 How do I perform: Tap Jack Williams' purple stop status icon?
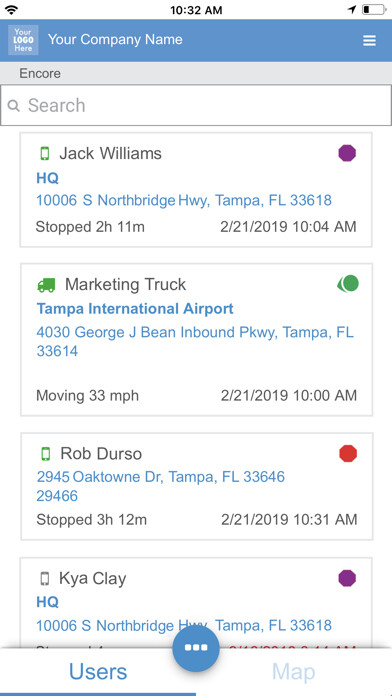tap(347, 153)
